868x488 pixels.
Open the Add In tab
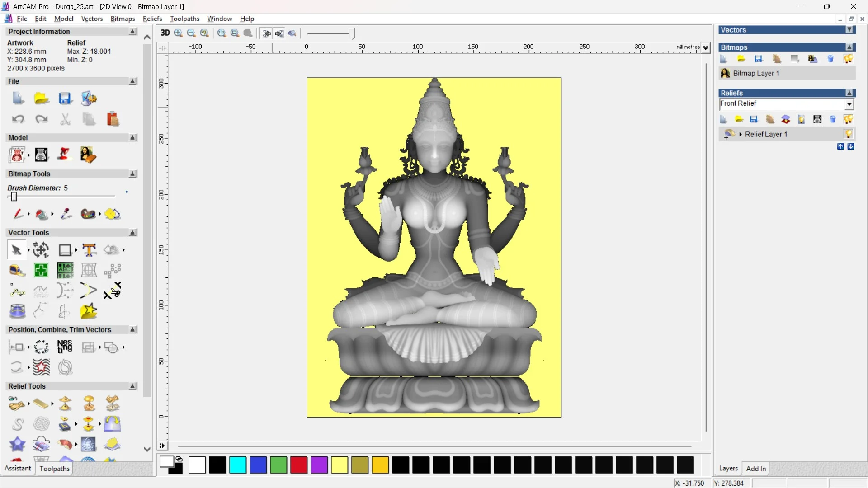pyautogui.click(x=756, y=469)
